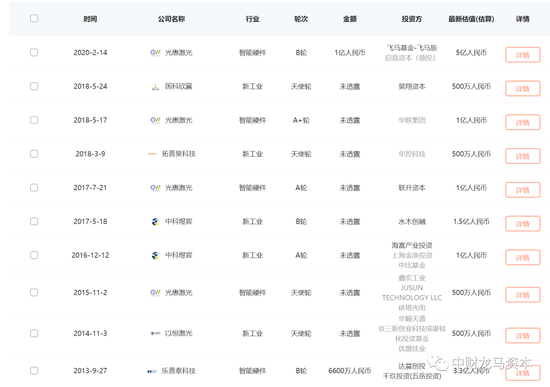
Task: Click the 投资方 column header
Action: point(412,19)
